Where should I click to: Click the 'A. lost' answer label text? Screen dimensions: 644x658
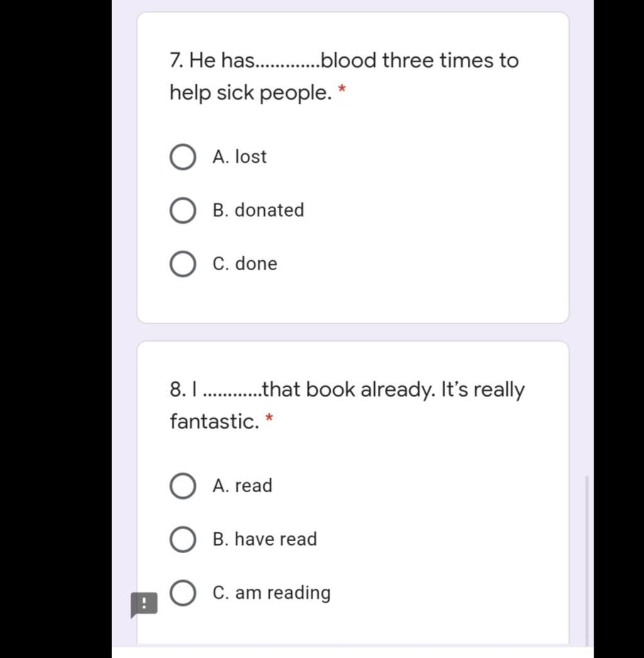pyautogui.click(x=239, y=156)
